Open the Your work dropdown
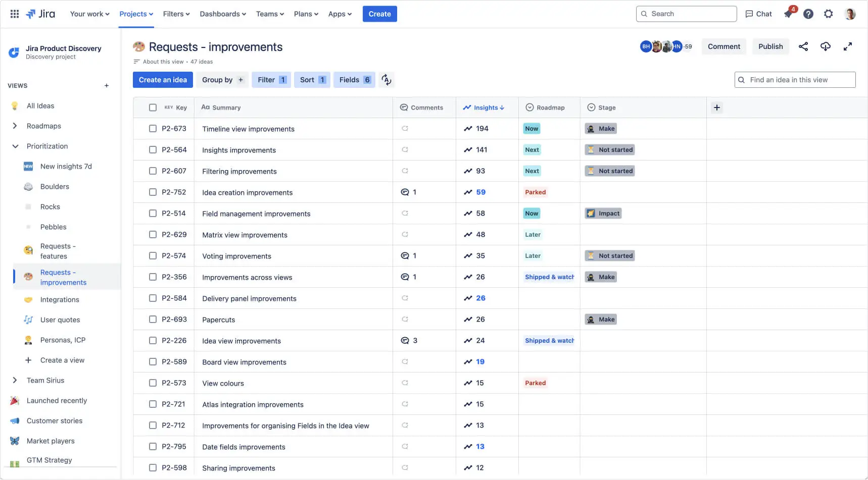The height and width of the screenshot is (480, 868). (89, 14)
